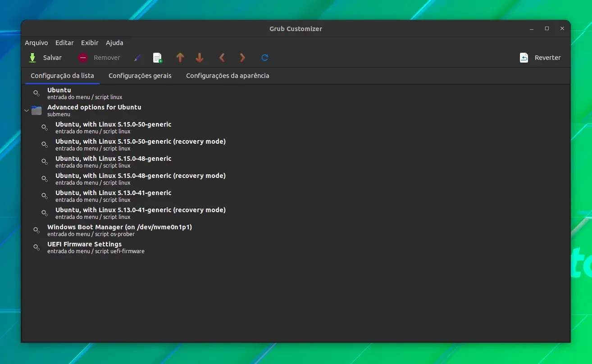Click the blue reload refresh icon
This screenshot has width=592, height=364.
coord(265,58)
